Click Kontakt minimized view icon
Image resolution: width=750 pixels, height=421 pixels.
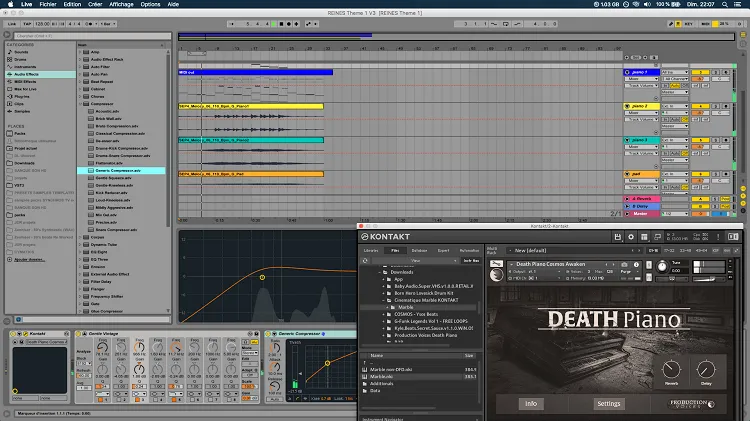[x=658, y=237]
